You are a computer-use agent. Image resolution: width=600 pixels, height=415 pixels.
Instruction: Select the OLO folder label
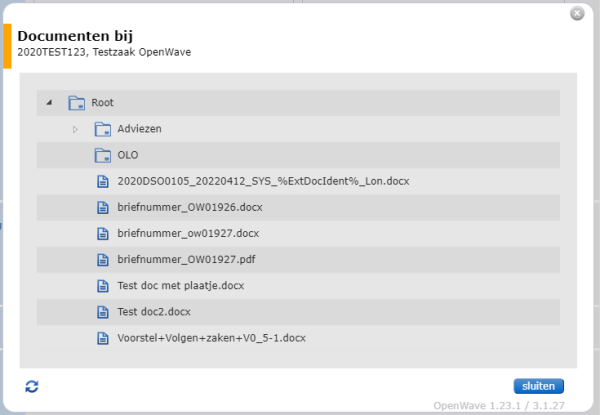[128, 155]
